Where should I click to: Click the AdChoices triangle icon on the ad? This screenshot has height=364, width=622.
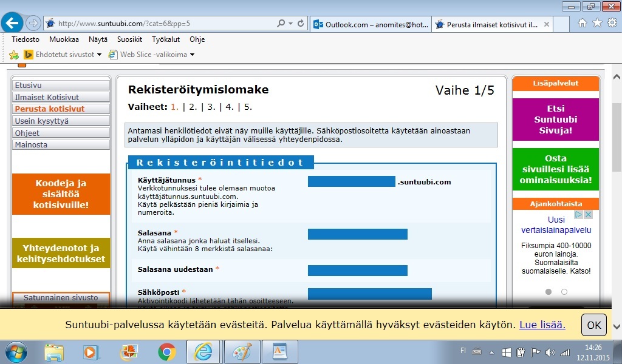point(579,215)
